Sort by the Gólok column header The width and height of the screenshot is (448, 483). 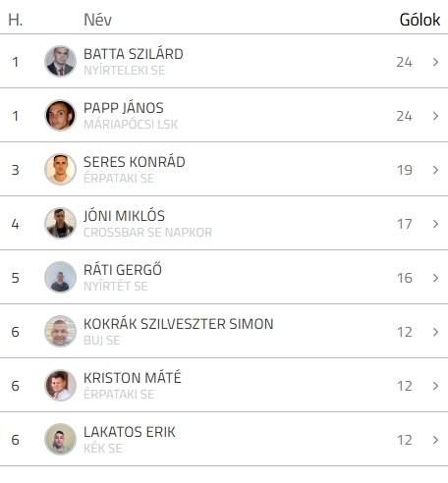[420, 20]
